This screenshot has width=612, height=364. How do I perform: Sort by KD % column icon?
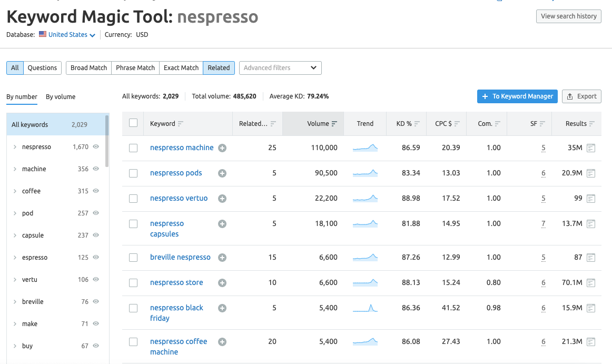point(417,124)
